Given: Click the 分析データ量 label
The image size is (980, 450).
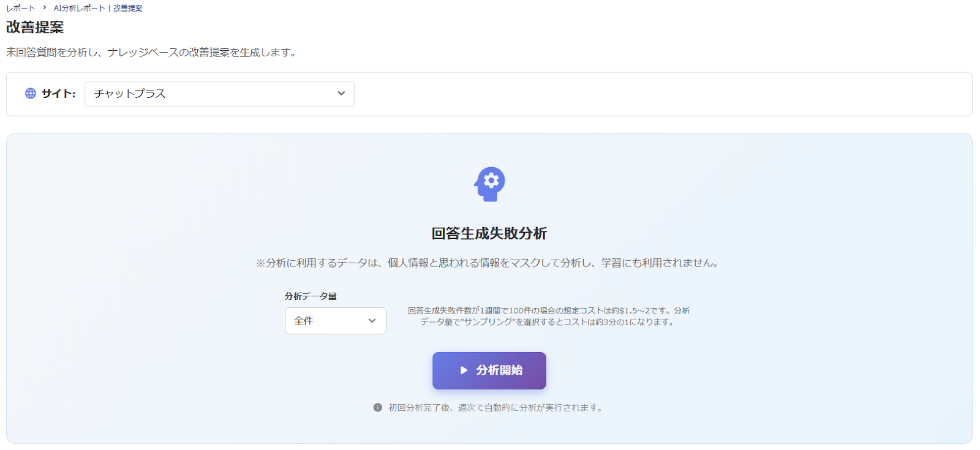Looking at the screenshot, I should tap(311, 296).
